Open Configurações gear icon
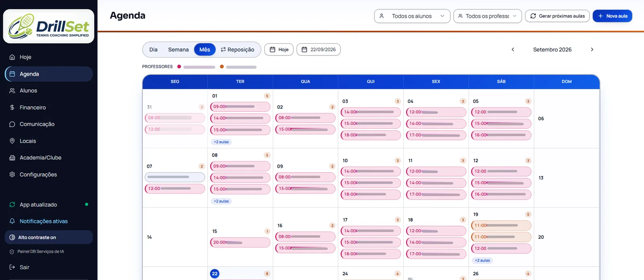This screenshot has height=280, width=644. pyautogui.click(x=12, y=175)
